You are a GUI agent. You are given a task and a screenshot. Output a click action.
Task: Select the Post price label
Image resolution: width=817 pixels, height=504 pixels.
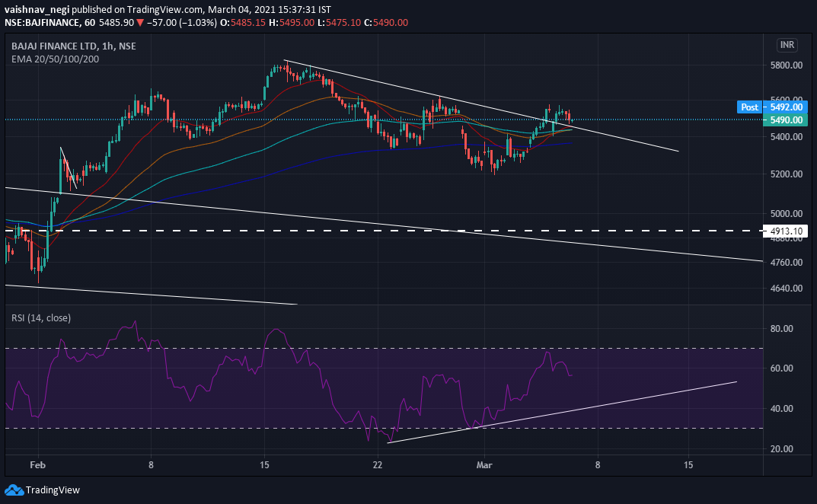coord(750,107)
